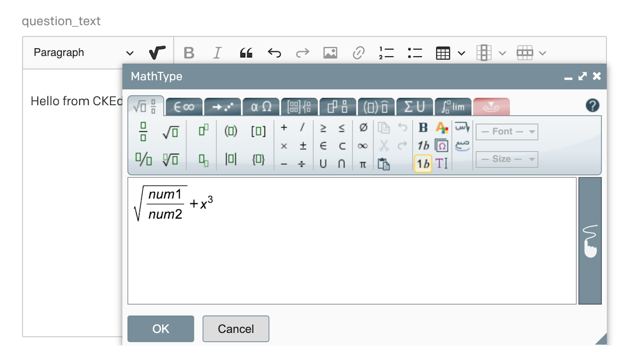Toggle italic number style 1b
Viewport: 644px width, 358px height.
tap(422, 146)
